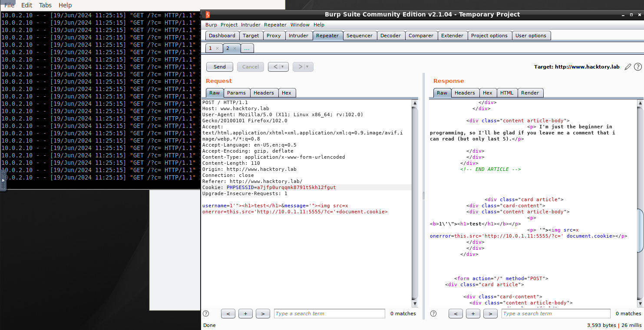Open the Request search help icon
This screenshot has height=330, width=644.
[x=206, y=314]
